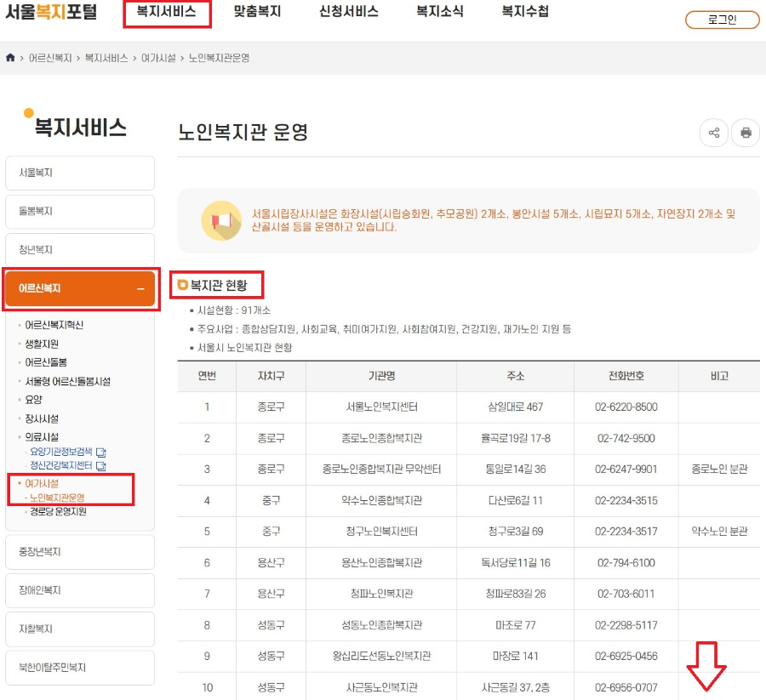Open the 복지소식 top menu

point(440,11)
